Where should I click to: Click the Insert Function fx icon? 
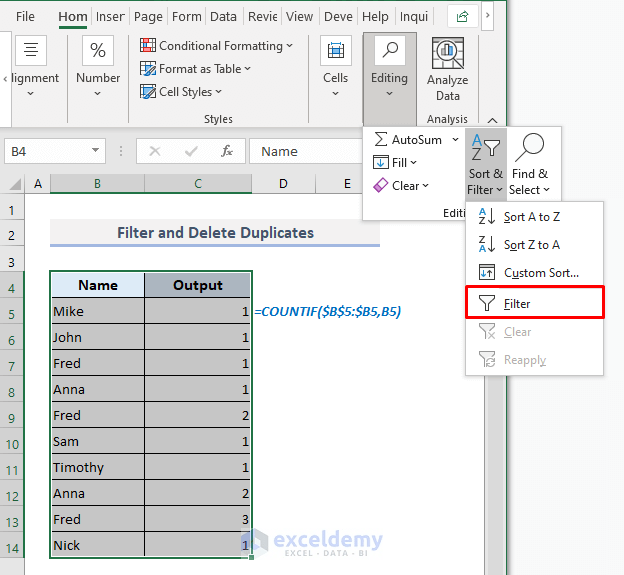(227, 151)
